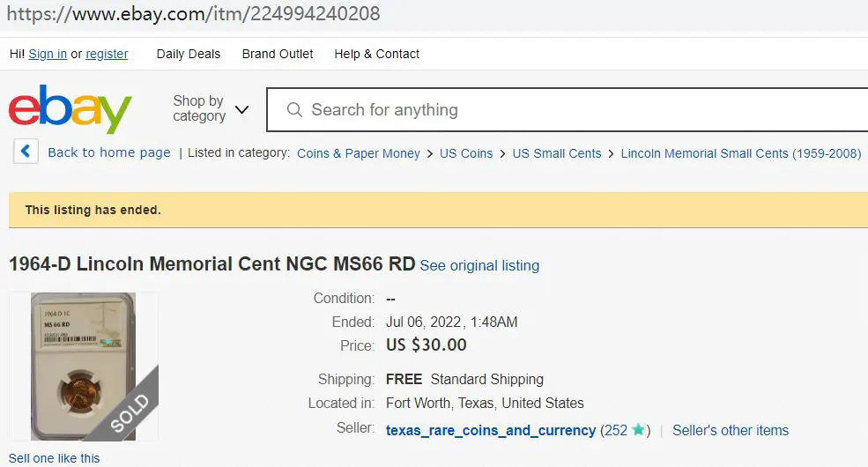This screenshot has width=868, height=467.
Task: Go to Brand Outlet
Action: coord(278,55)
